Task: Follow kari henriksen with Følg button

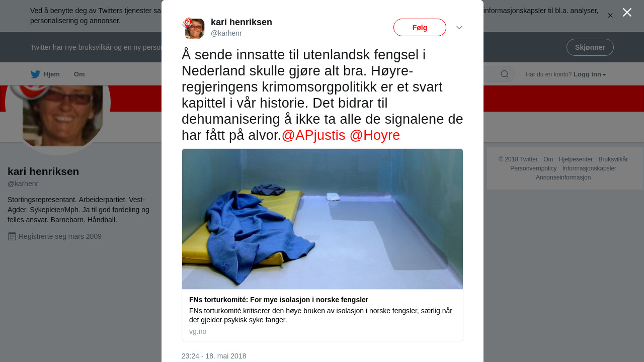Action: click(x=420, y=28)
